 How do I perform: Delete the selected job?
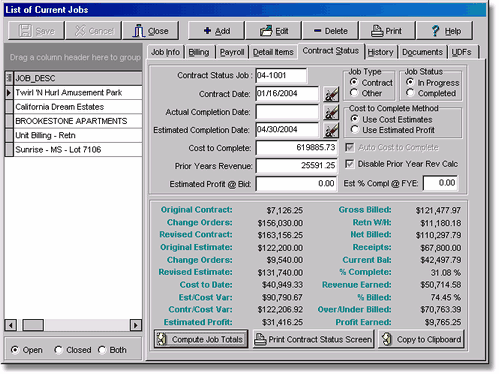tap(331, 31)
